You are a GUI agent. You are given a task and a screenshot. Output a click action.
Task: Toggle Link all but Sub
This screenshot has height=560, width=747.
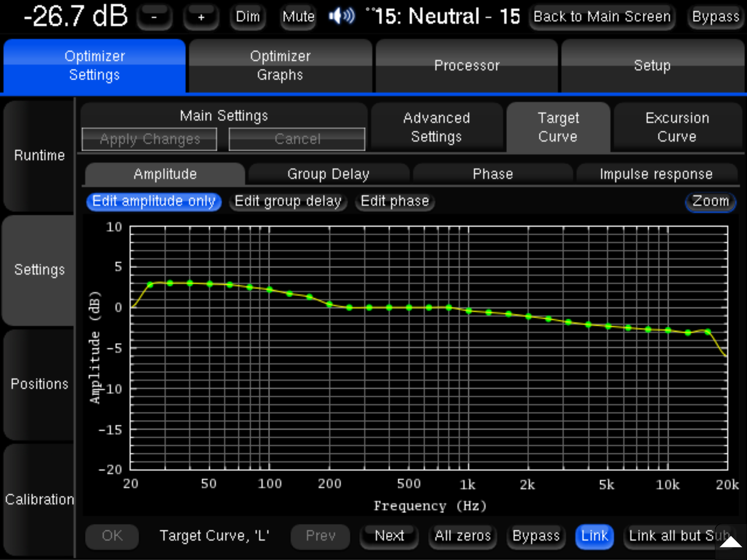pyautogui.click(x=679, y=536)
